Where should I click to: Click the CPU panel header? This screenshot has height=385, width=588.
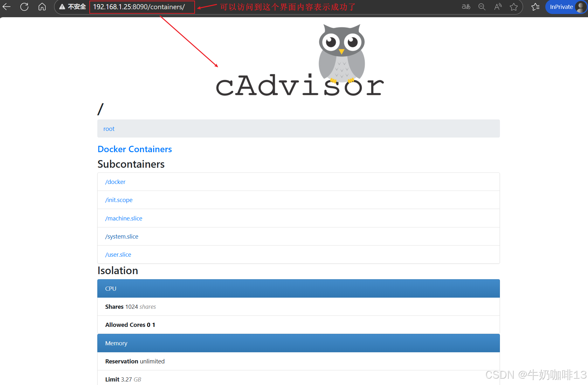tap(299, 288)
